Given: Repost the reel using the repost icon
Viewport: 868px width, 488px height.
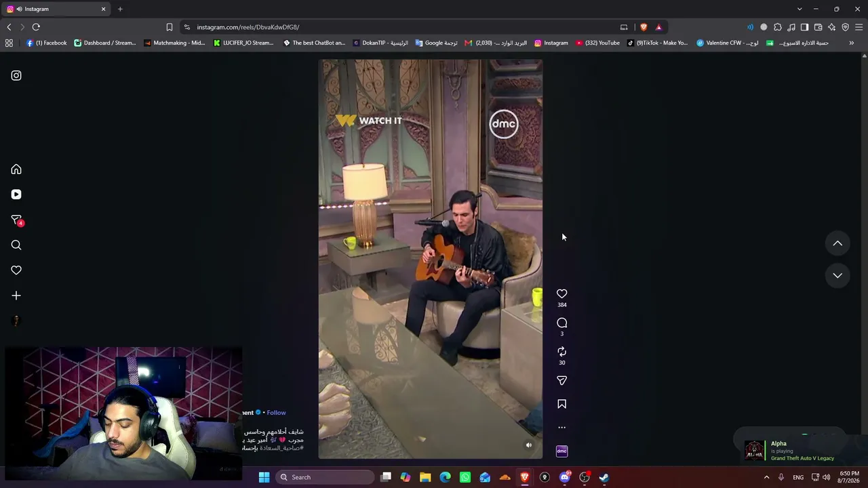Looking at the screenshot, I should pyautogui.click(x=561, y=352).
